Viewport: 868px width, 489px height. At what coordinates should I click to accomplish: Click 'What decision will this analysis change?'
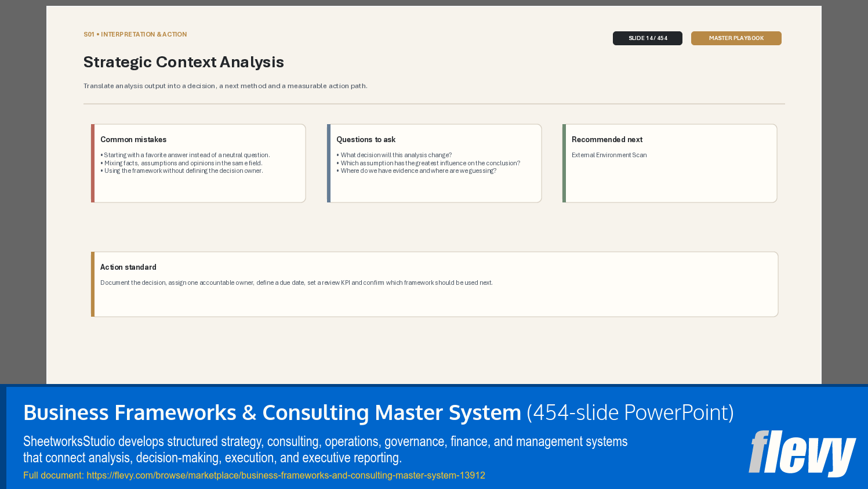[394, 155]
